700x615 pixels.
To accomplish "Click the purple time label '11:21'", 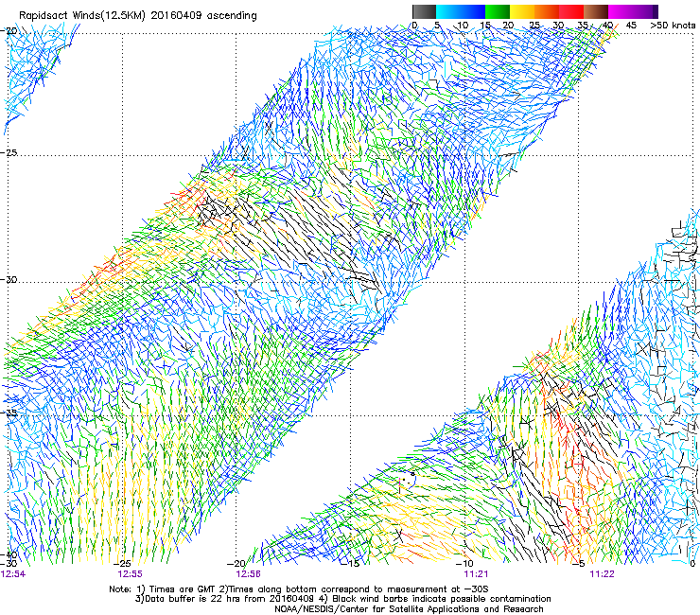I will click(x=476, y=574).
